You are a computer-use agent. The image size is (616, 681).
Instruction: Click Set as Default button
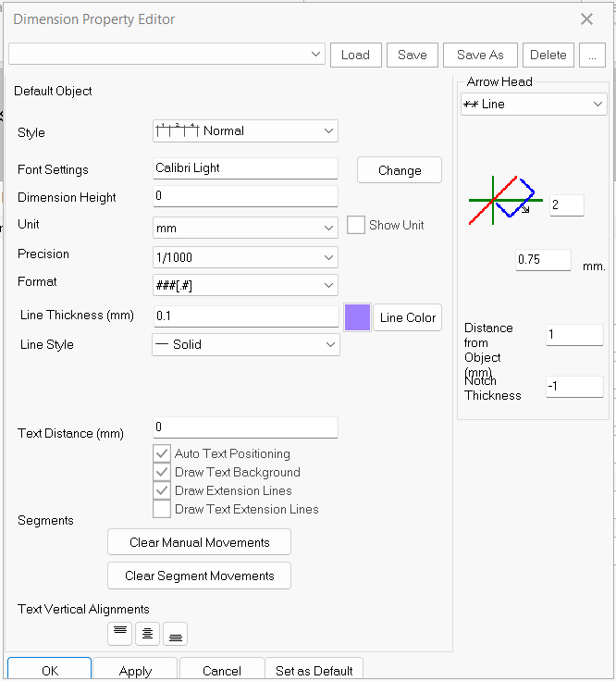click(x=314, y=671)
